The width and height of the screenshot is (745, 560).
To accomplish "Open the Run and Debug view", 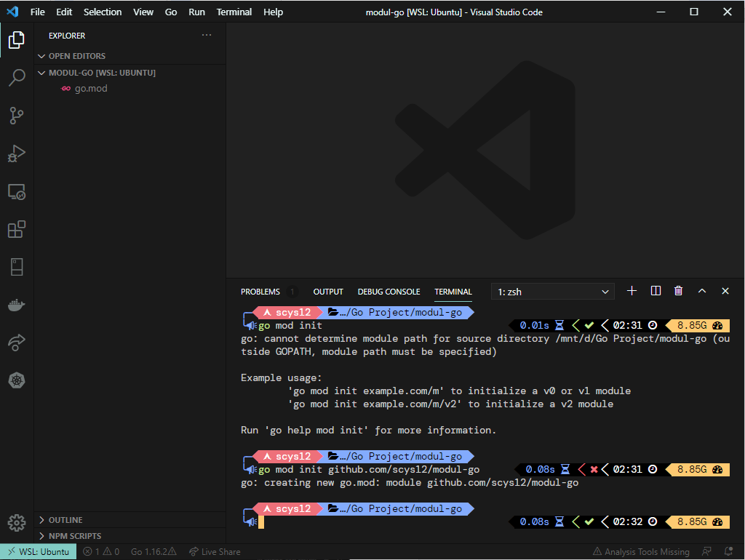I will [17, 153].
